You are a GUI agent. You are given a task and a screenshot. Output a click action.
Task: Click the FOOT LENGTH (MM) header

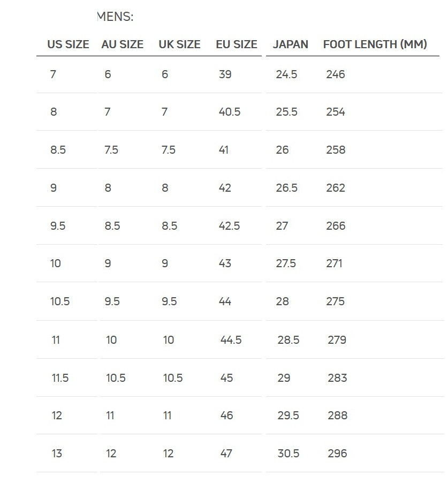point(375,44)
